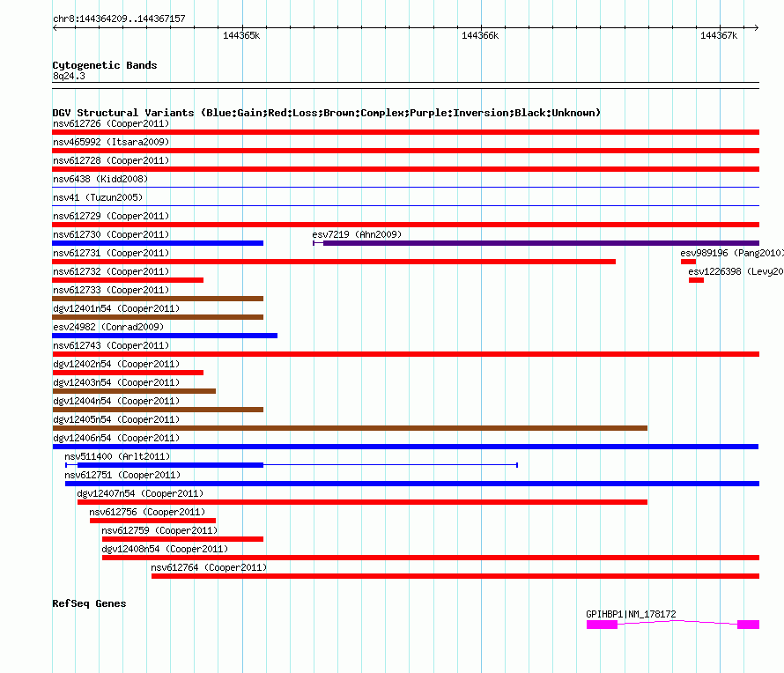The width and height of the screenshot is (784, 673).
Task: Click the nsv612759 (Cooper2011) label
Action: click(159, 530)
